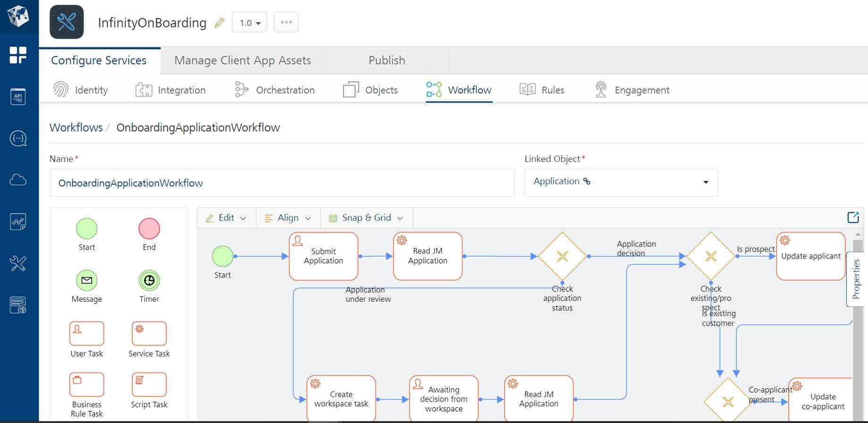
Task: Go back to the Workflows breadcrumb link
Action: pos(76,127)
